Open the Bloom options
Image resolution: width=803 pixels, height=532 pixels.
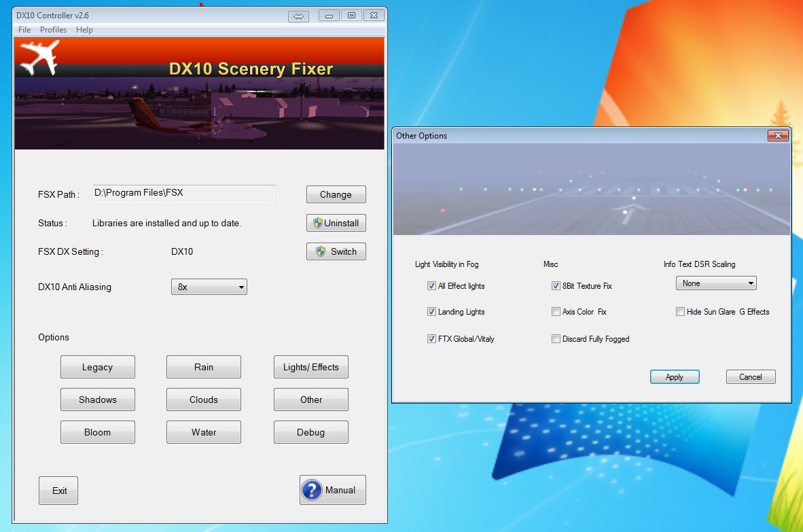(x=97, y=432)
